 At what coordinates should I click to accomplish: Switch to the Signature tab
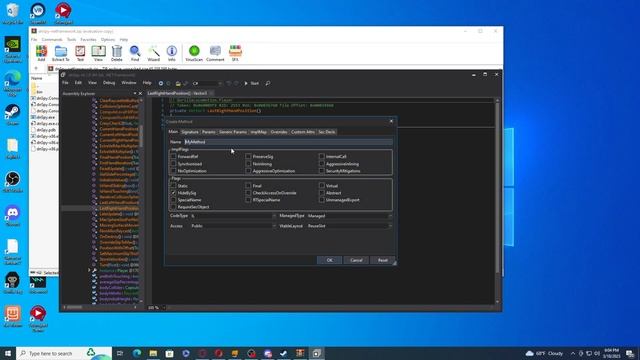click(x=190, y=132)
